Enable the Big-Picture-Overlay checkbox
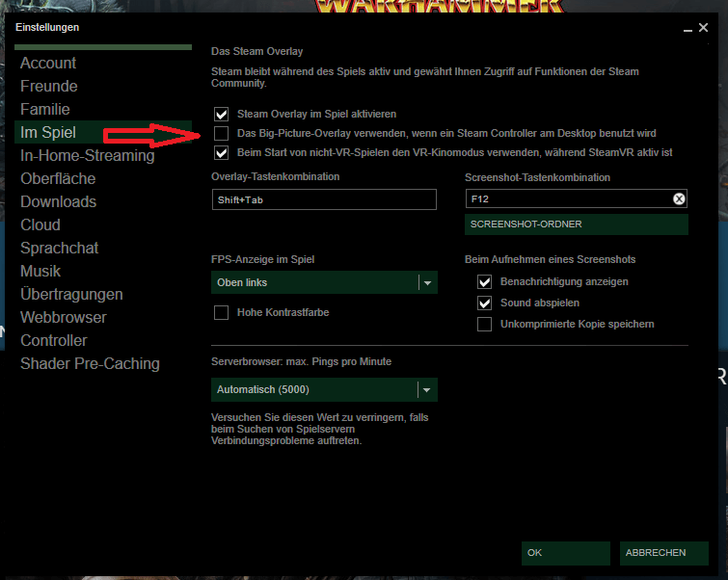This screenshot has height=580, width=728. click(x=222, y=134)
